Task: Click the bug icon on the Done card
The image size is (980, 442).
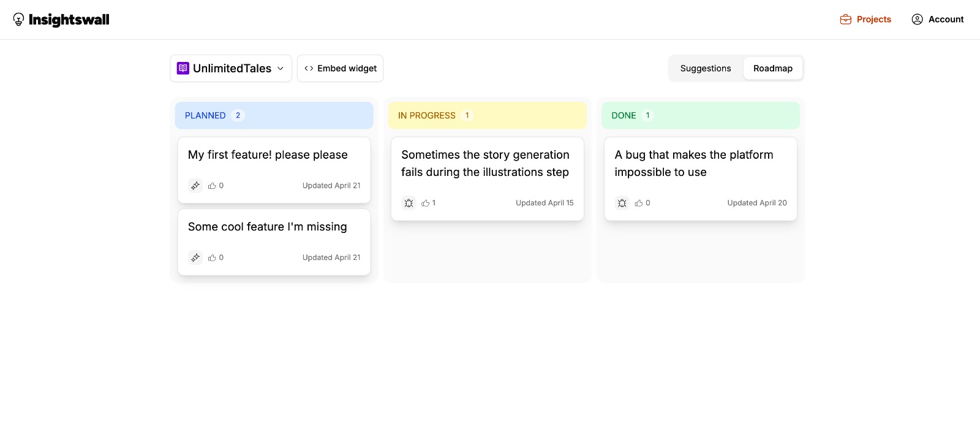Action: tap(622, 203)
